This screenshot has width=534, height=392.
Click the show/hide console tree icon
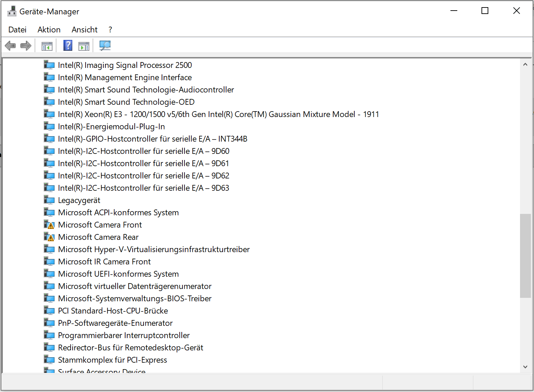point(47,46)
